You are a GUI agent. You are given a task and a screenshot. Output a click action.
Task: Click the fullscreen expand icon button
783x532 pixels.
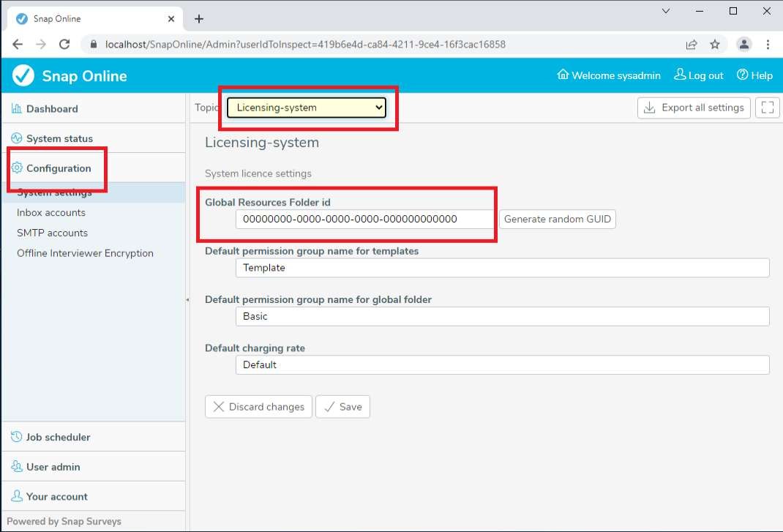(x=767, y=108)
